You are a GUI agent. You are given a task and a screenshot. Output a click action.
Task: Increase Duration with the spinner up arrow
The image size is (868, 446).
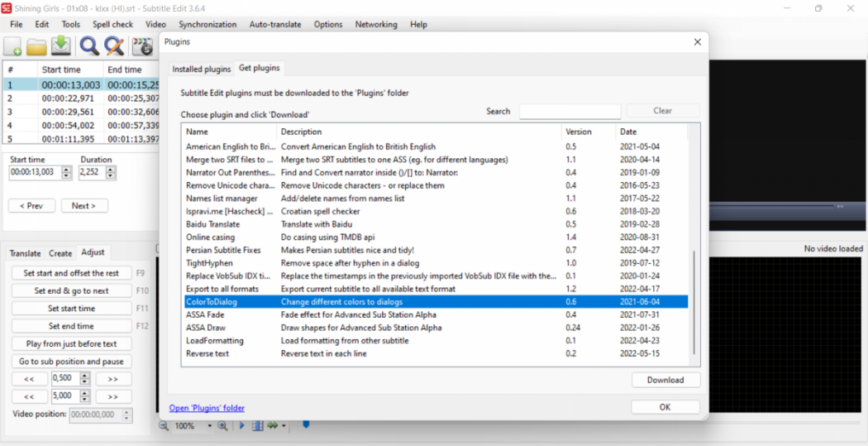(111, 170)
